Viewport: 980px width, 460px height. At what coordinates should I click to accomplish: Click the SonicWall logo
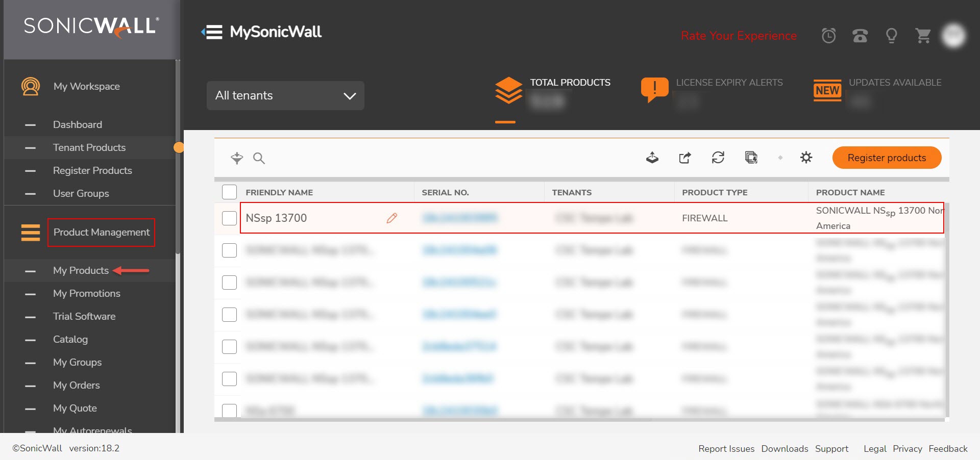[91, 27]
